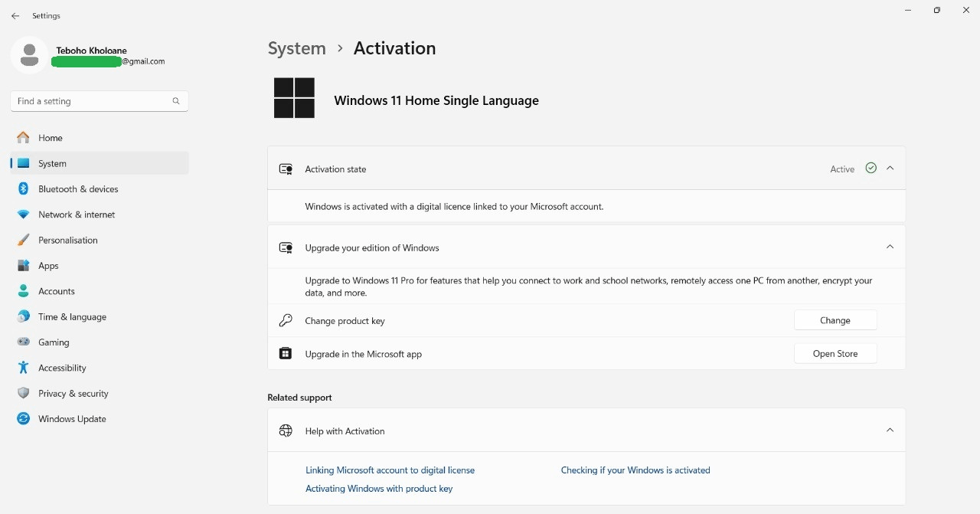Open the Apps settings page
Viewport: 980px width, 514px height.
(49, 266)
